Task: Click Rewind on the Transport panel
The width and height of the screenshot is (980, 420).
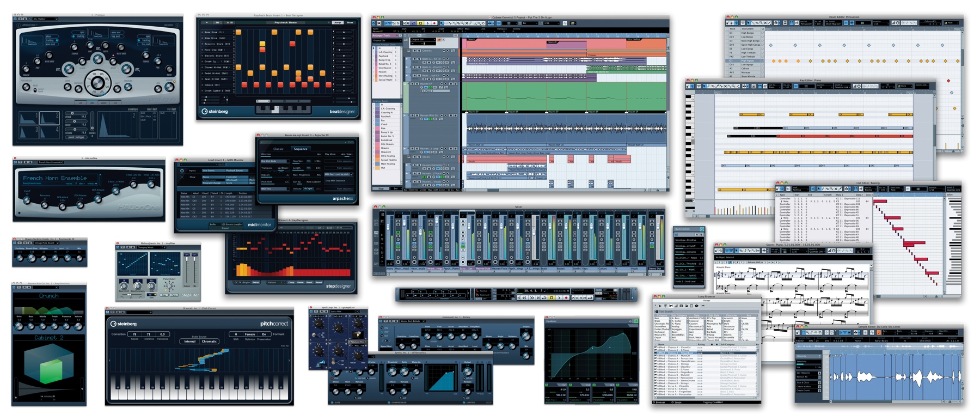Action: click(x=524, y=297)
